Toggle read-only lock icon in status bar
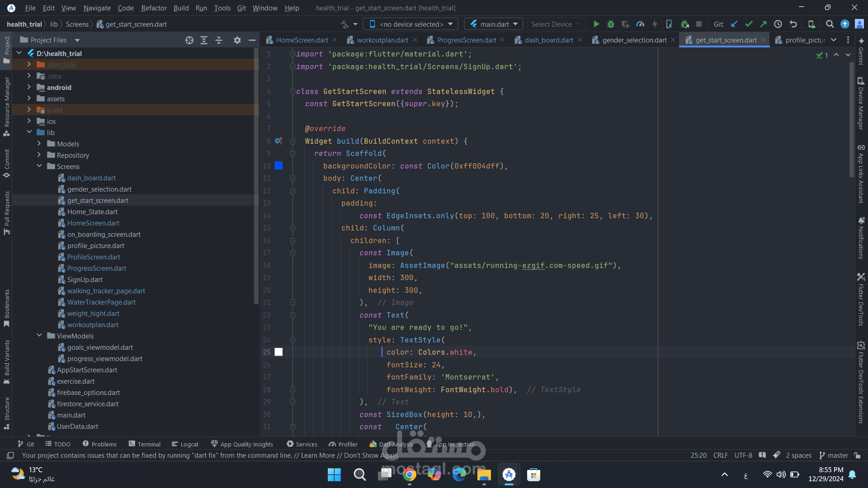The image size is (868, 488). coord(857,455)
